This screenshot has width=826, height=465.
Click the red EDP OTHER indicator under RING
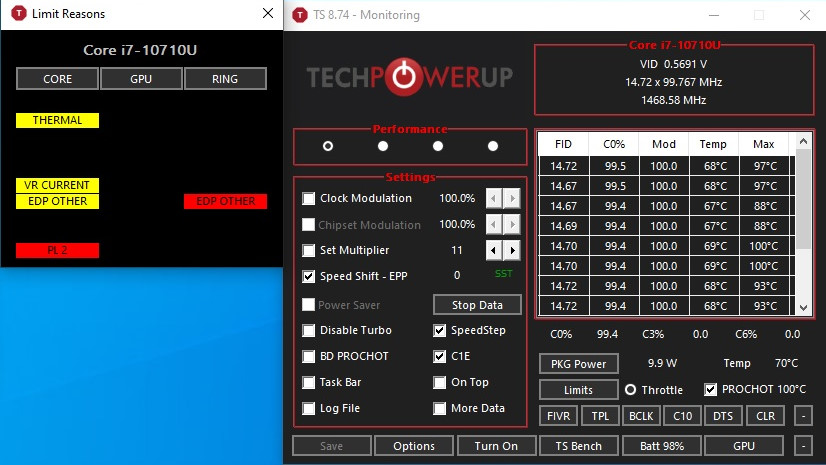[x=225, y=201]
